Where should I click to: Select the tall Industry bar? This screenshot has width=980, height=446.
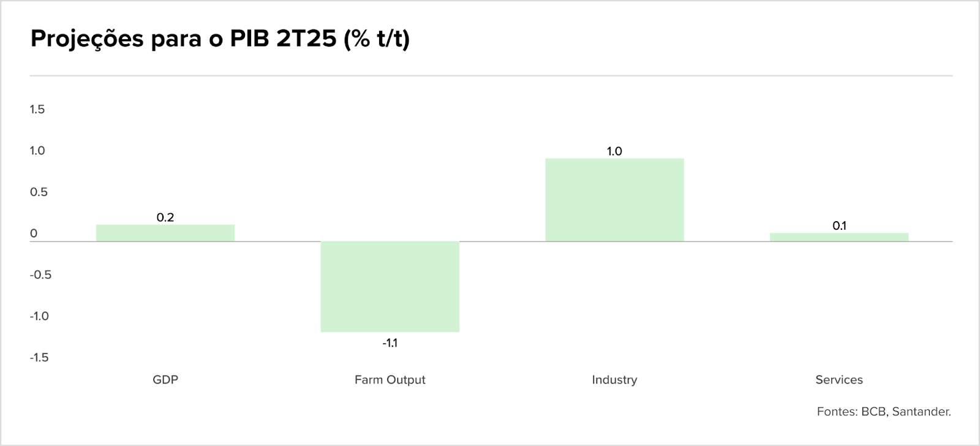(x=614, y=200)
